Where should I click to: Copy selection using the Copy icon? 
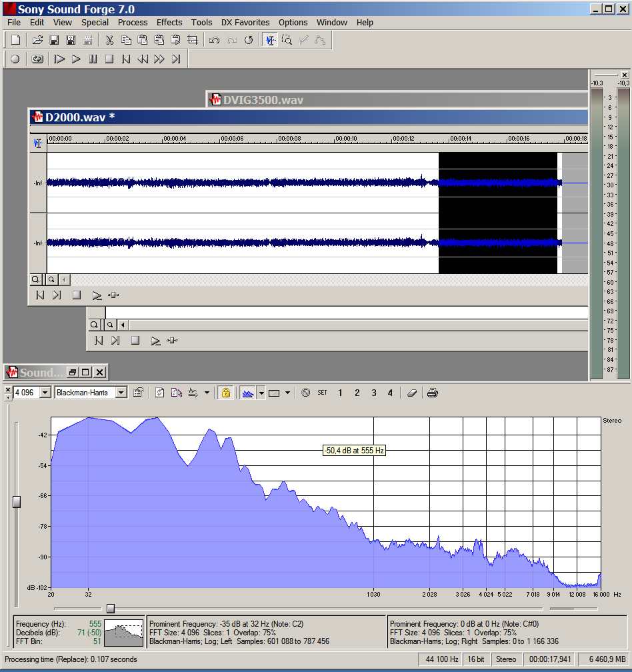click(126, 40)
